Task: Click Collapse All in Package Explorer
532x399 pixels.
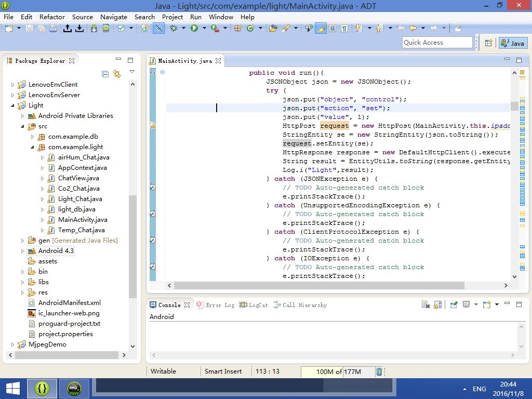Action: 105,74
